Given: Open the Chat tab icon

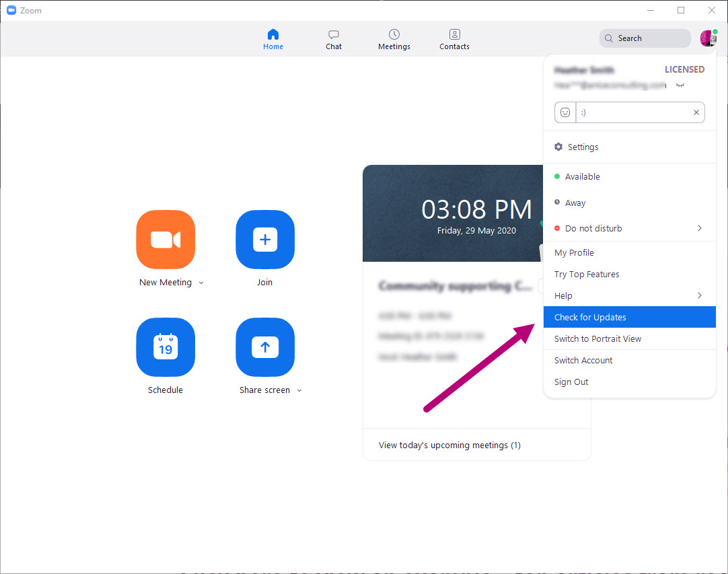Looking at the screenshot, I should click(334, 34).
